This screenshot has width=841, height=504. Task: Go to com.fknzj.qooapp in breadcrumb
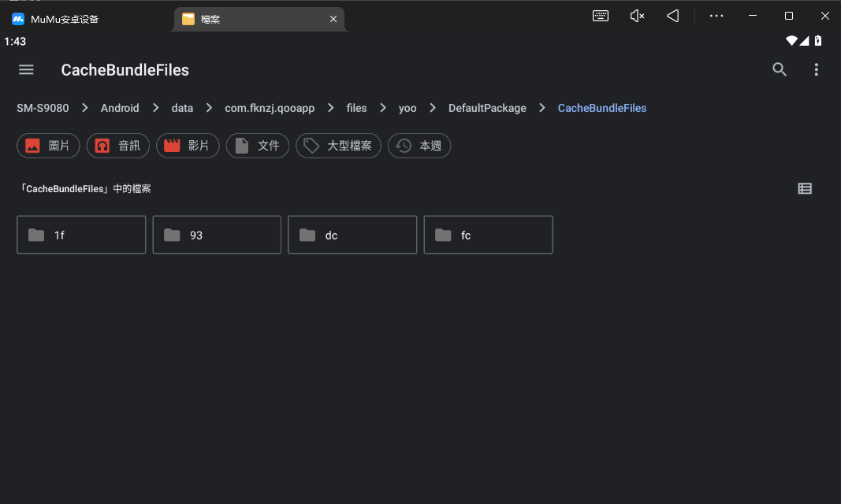(270, 108)
